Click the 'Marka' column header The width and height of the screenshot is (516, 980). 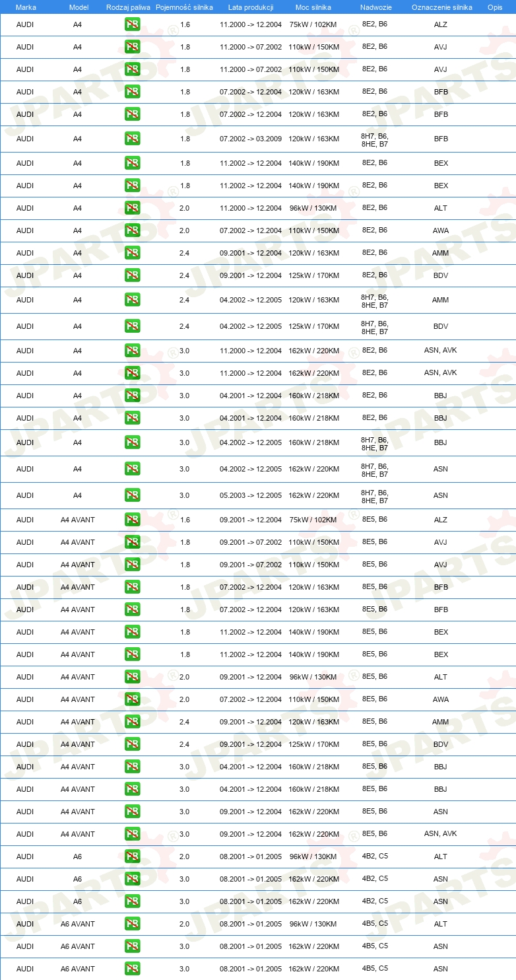pos(26,7)
